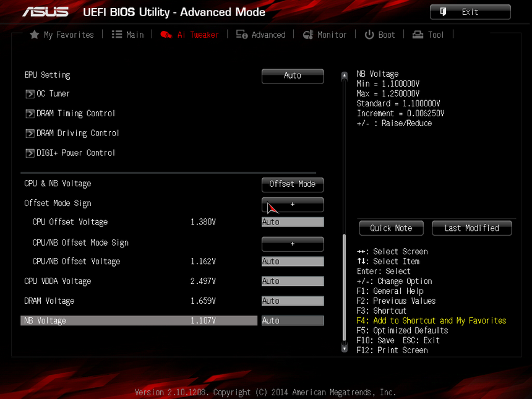Go to the Boot tab

tap(380, 35)
